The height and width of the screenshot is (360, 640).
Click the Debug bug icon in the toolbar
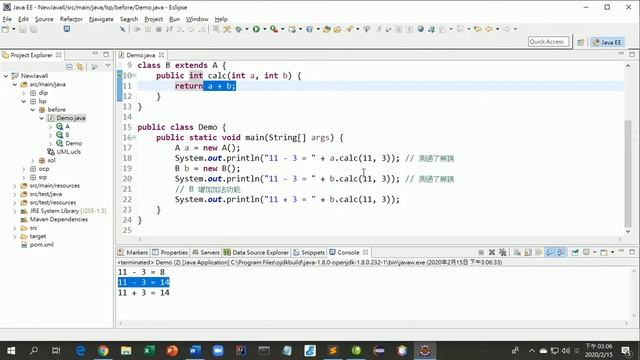click(238, 29)
